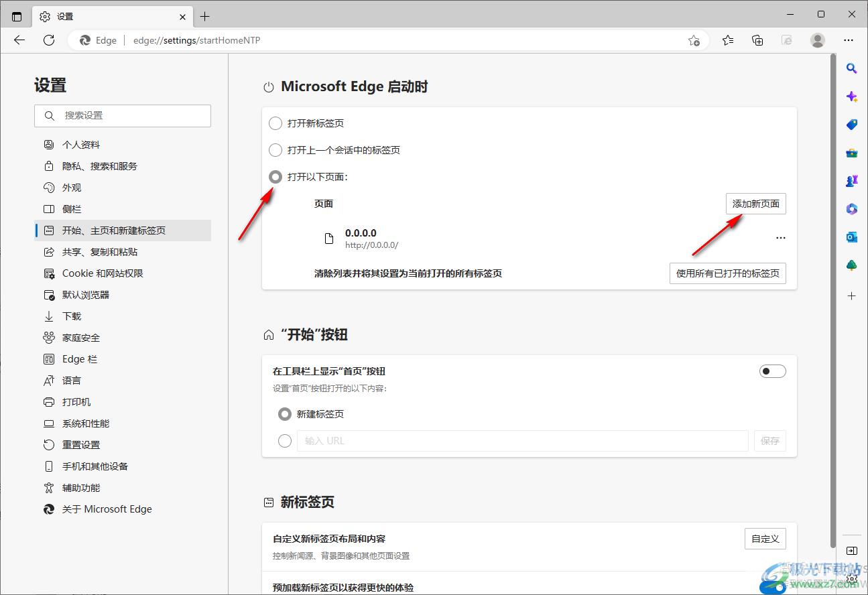The image size is (868, 595).
Task: Open 语言 settings section
Action: [x=123, y=381]
